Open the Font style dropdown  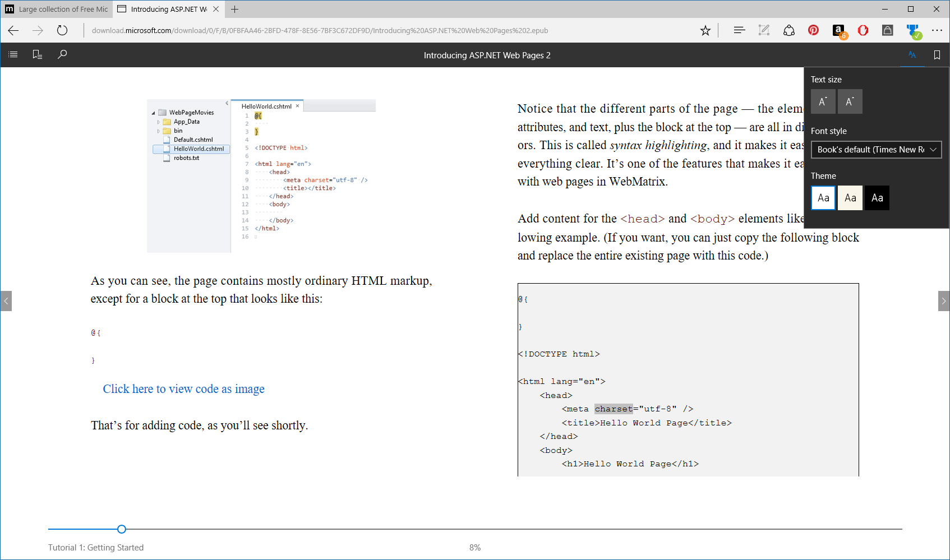(876, 150)
